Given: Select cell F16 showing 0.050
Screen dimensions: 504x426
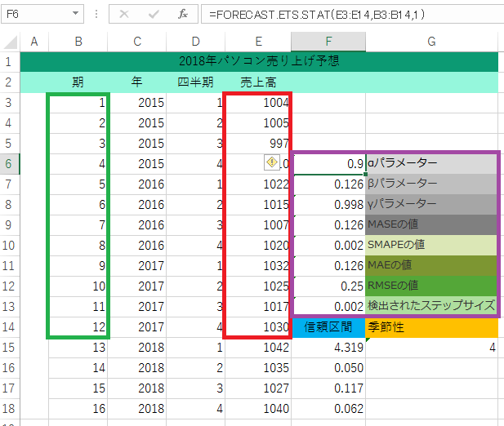Looking at the screenshot, I should tap(328, 367).
